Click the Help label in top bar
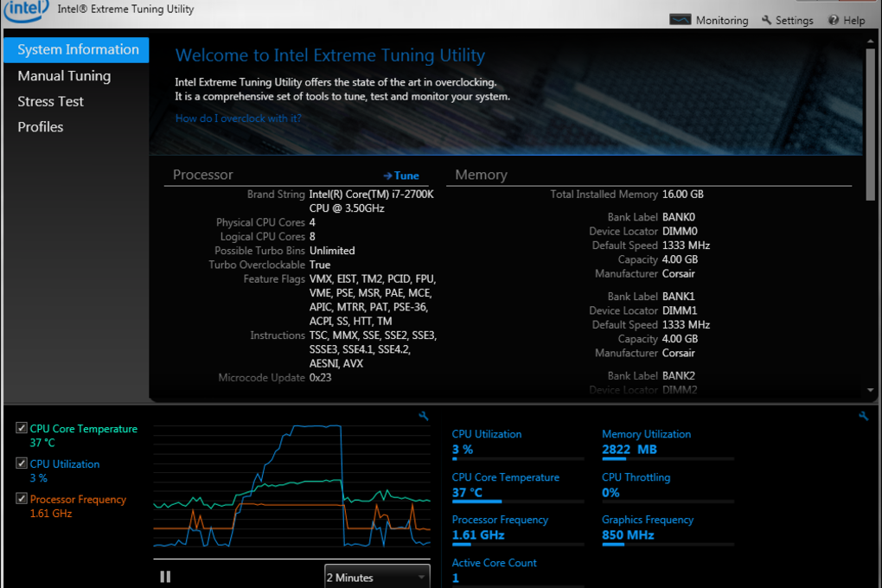Image resolution: width=882 pixels, height=588 pixels. pos(853,20)
